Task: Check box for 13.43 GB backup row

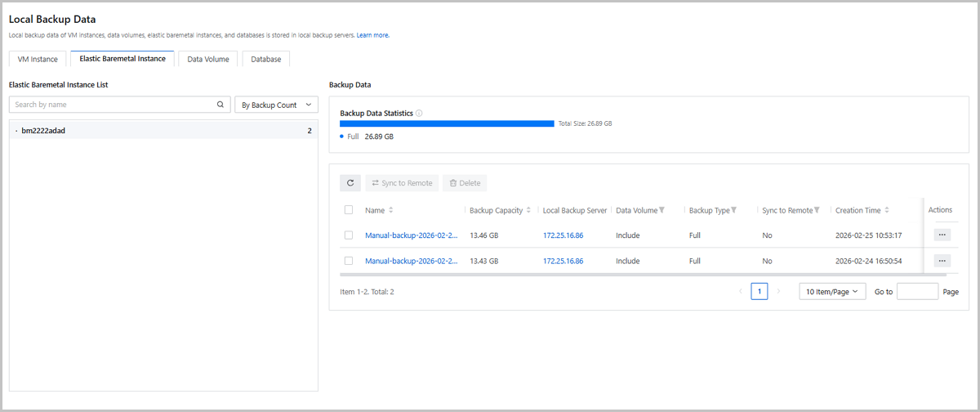Action: point(349,261)
